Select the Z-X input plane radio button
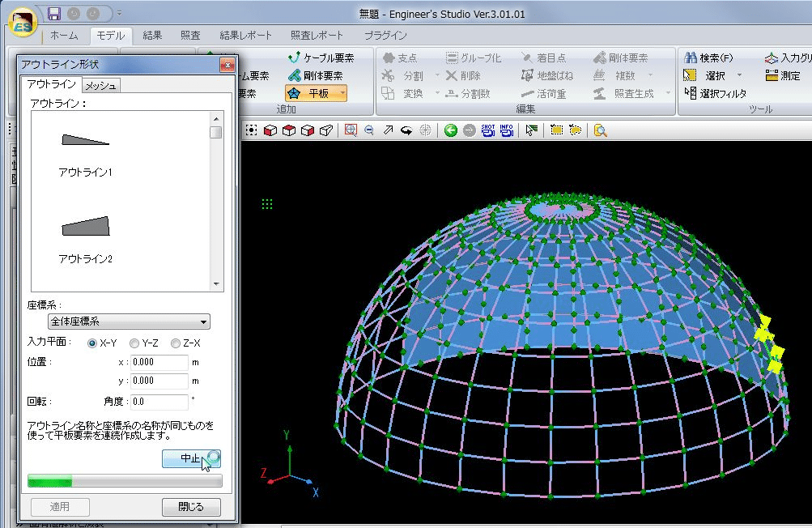 tap(176, 343)
